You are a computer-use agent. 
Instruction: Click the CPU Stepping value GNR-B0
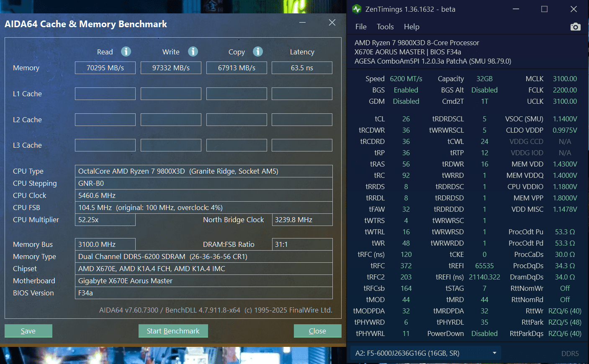pos(204,183)
